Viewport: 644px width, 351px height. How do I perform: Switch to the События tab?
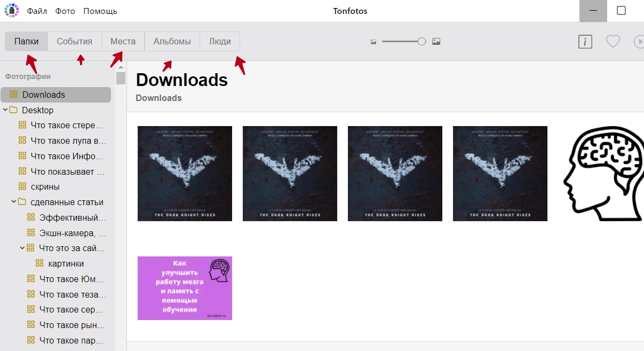click(x=75, y=42)
